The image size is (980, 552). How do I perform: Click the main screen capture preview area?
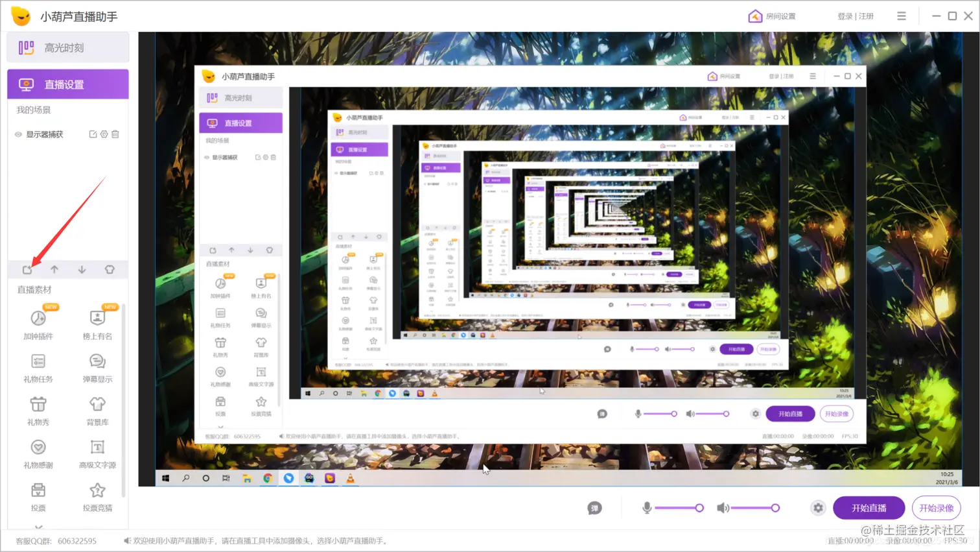(x=558, y=259)
